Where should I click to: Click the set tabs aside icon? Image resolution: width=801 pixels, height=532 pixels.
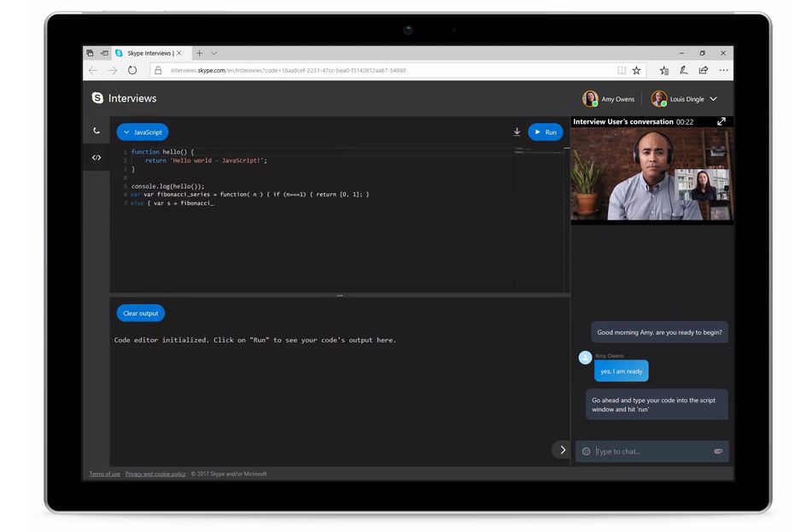click(x=105, y=53)
